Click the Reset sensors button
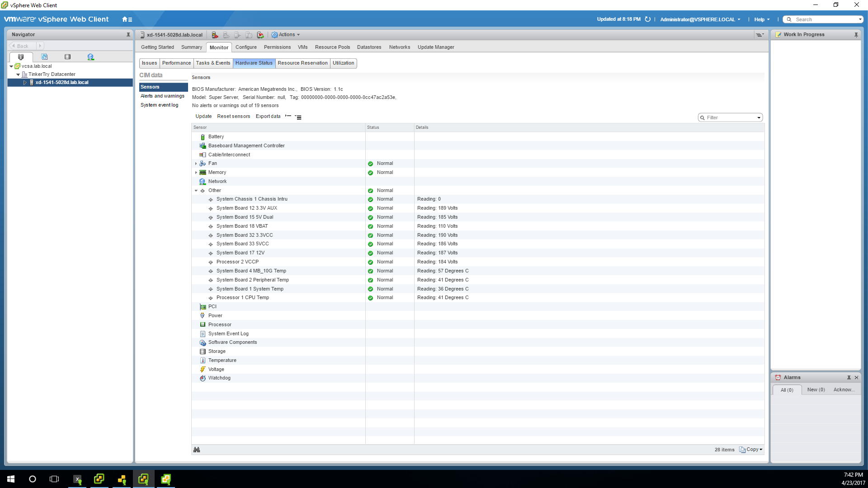Viewport: 868px width, 488px height. pos(233,117)
